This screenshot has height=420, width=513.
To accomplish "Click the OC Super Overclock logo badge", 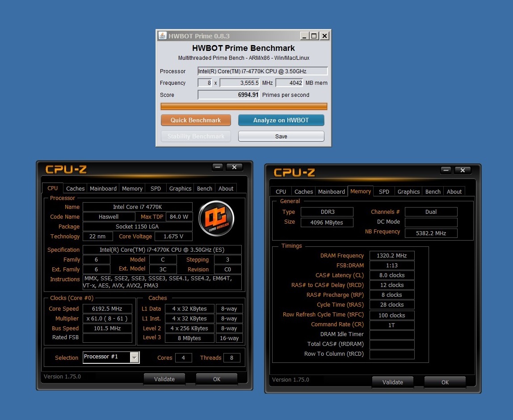I will click(217, 218).
